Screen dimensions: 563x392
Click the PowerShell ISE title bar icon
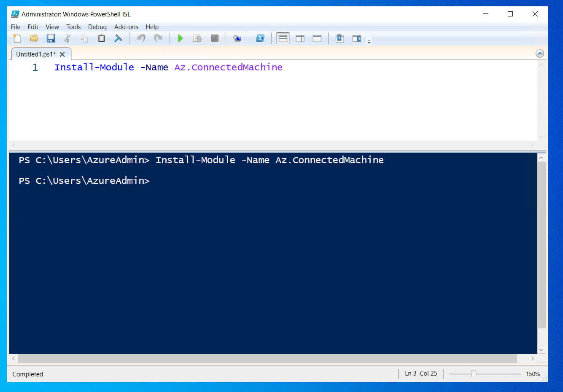[15, 14]
